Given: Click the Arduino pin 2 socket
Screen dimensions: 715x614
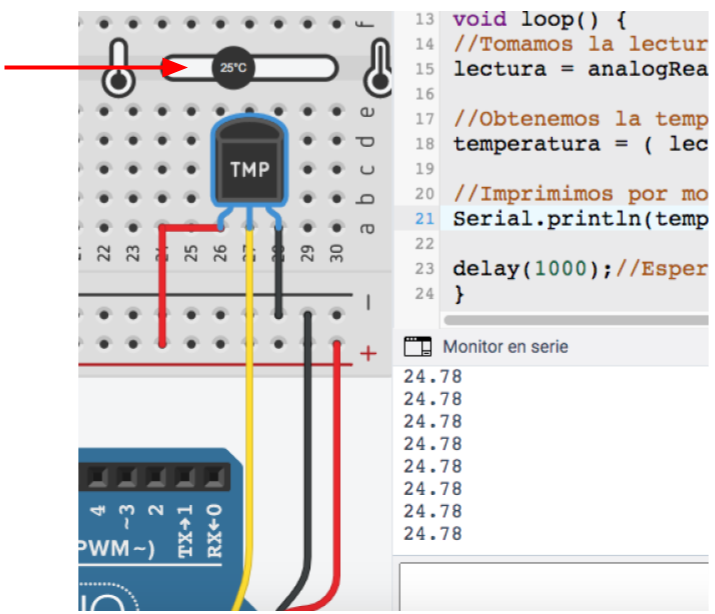Looking at the screenshot, I should 157,477.
